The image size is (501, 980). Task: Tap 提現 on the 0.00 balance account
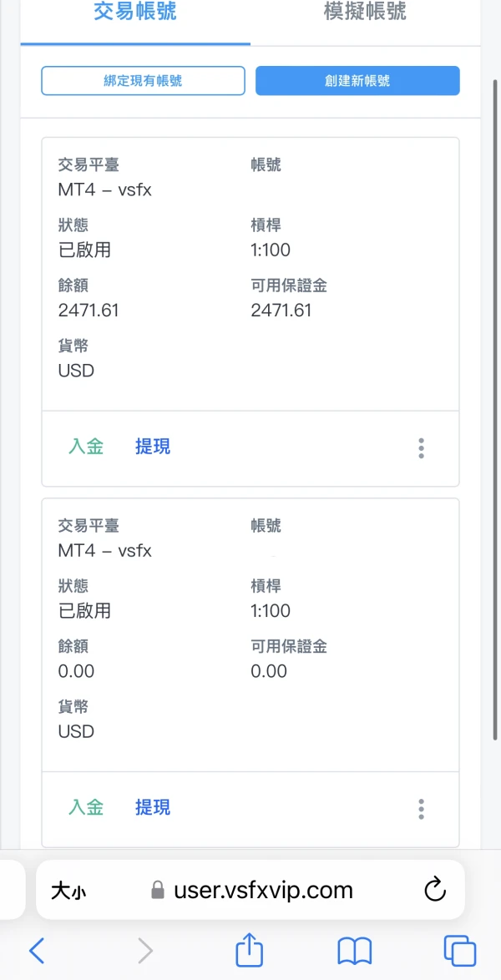tap(153, 807)
